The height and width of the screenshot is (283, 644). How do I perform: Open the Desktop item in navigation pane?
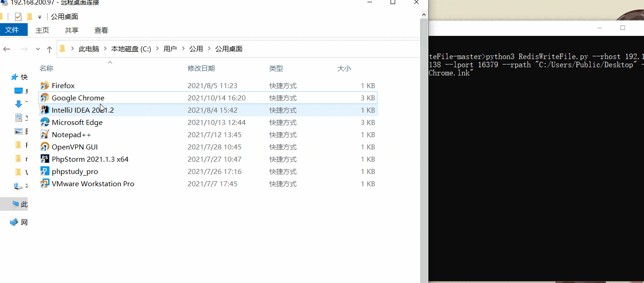[19, 91]
